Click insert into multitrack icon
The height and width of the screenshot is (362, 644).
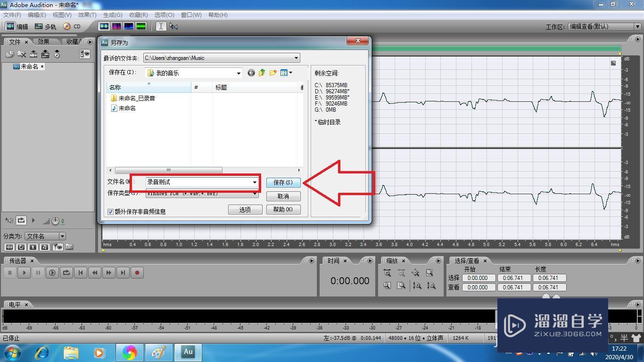click(45, 54)
